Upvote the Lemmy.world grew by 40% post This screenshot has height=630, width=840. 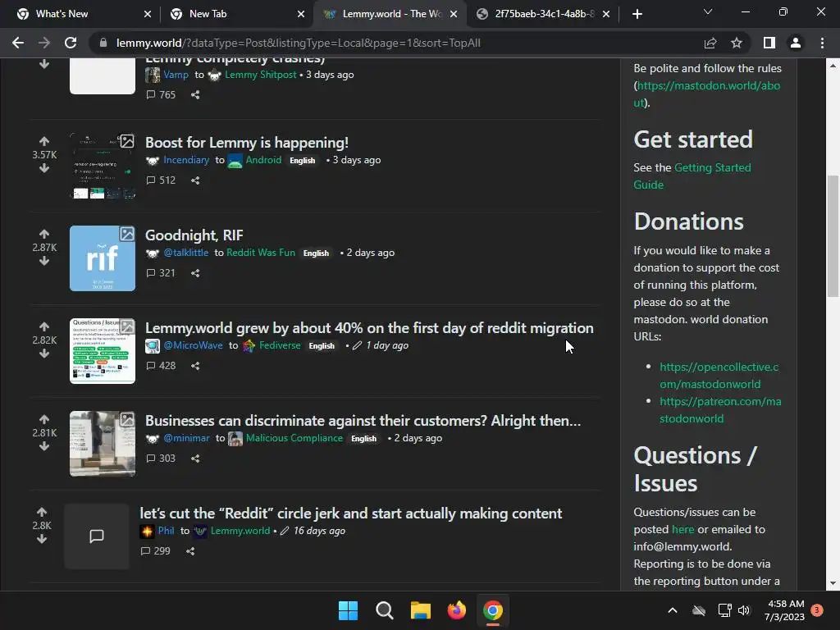click(44, 326)
